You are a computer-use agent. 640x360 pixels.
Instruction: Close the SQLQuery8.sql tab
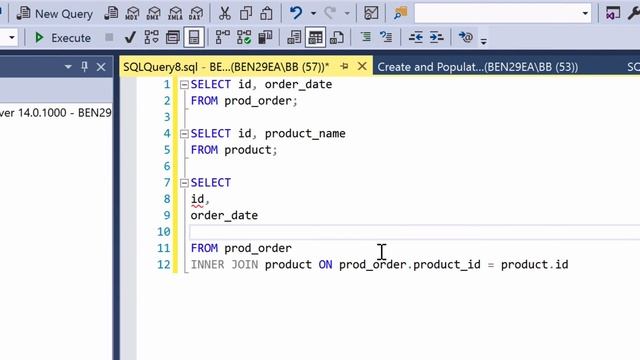(x=362, y=66)
